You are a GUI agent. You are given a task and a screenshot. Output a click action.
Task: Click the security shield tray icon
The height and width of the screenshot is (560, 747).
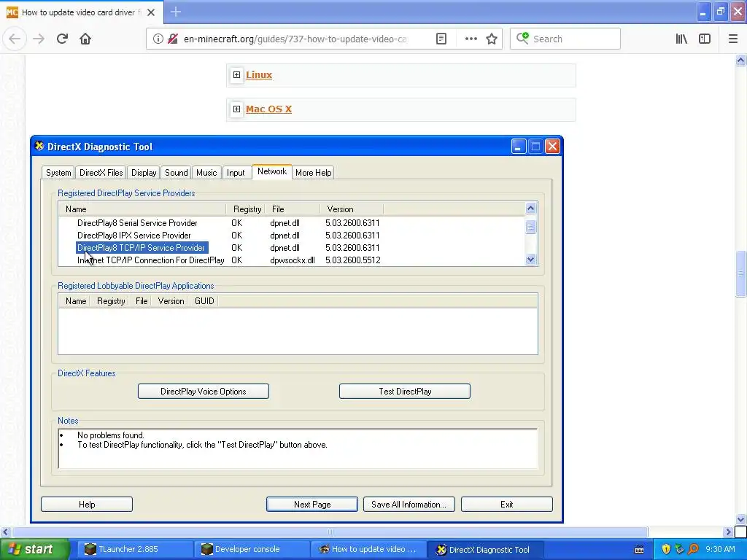click(666, 550)
